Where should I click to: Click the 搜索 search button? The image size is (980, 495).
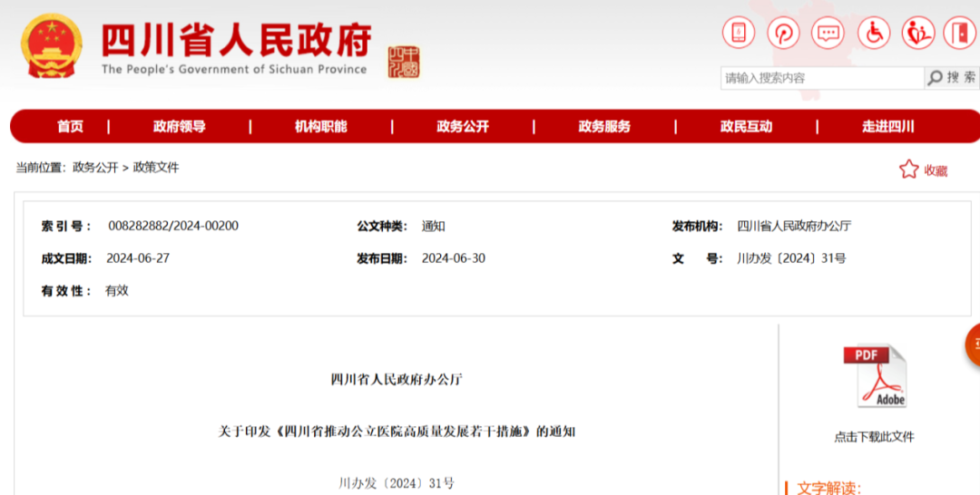pos(951,77)
